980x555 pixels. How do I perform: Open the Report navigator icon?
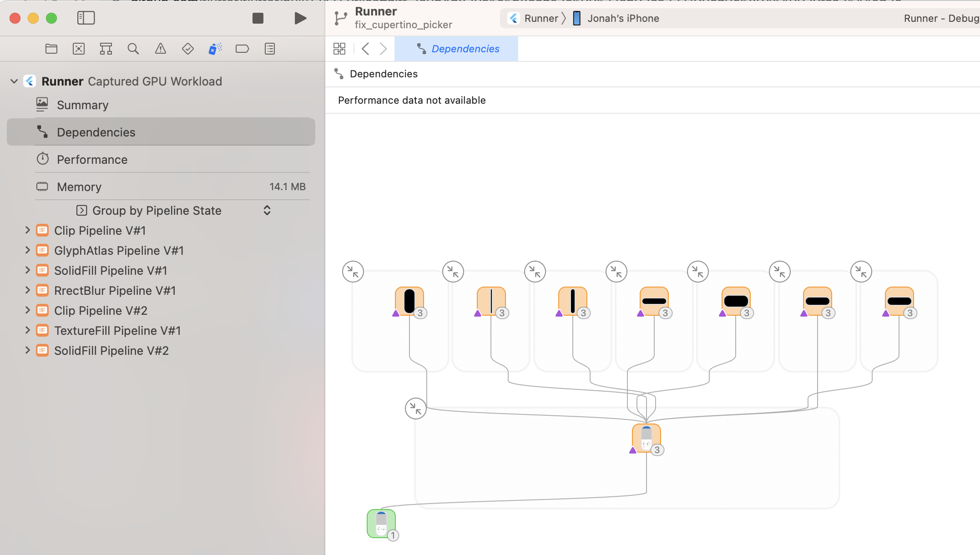[270, 49]
